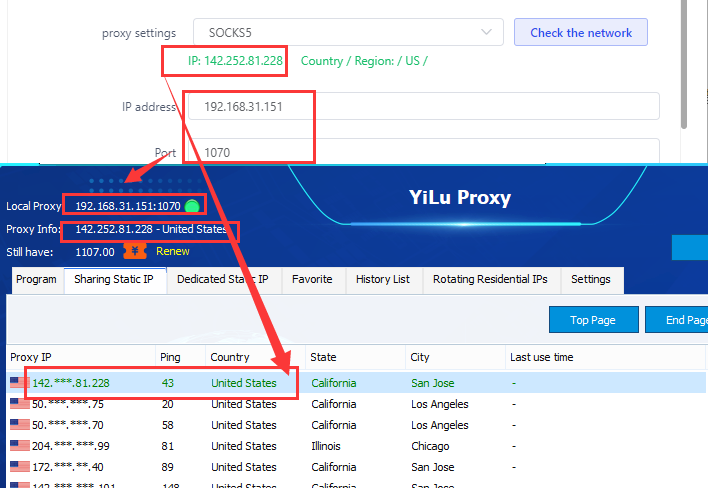Click the Top Page button

pos(593,320)
